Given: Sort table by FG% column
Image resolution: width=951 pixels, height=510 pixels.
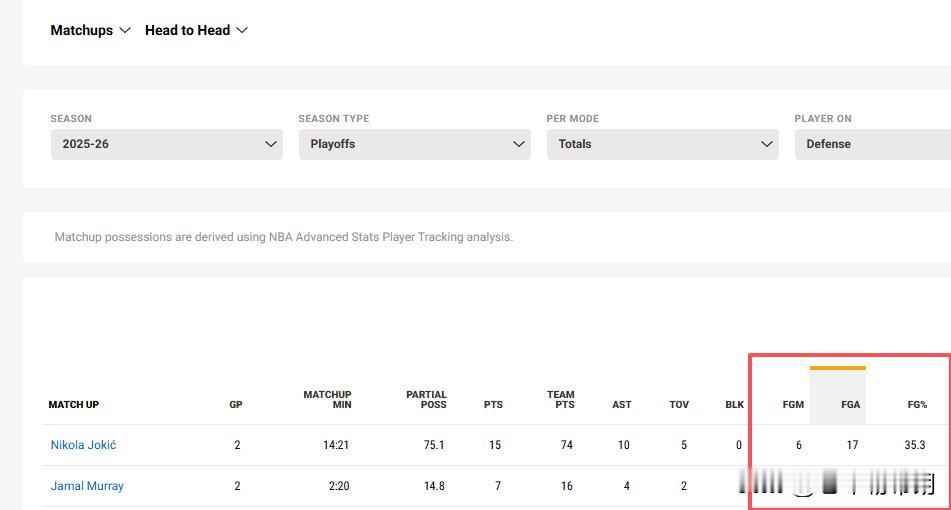Looking at the screenshot, I should point(917,405).
